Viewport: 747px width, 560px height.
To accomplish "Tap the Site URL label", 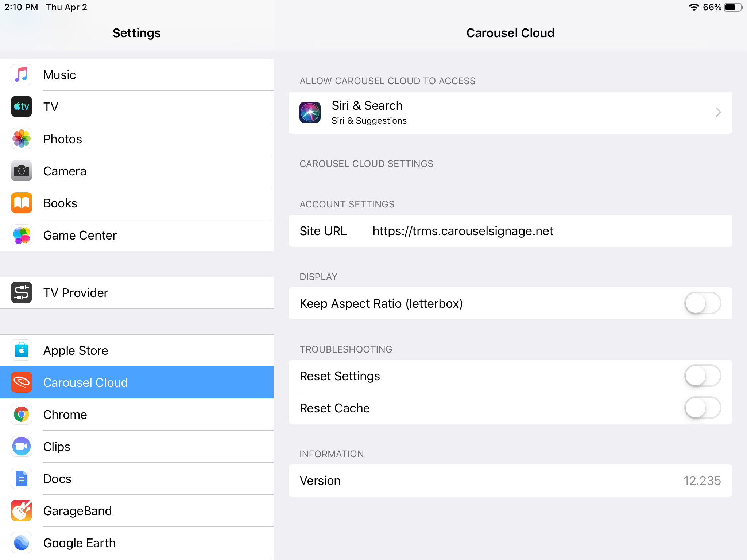I will [323, 231].
